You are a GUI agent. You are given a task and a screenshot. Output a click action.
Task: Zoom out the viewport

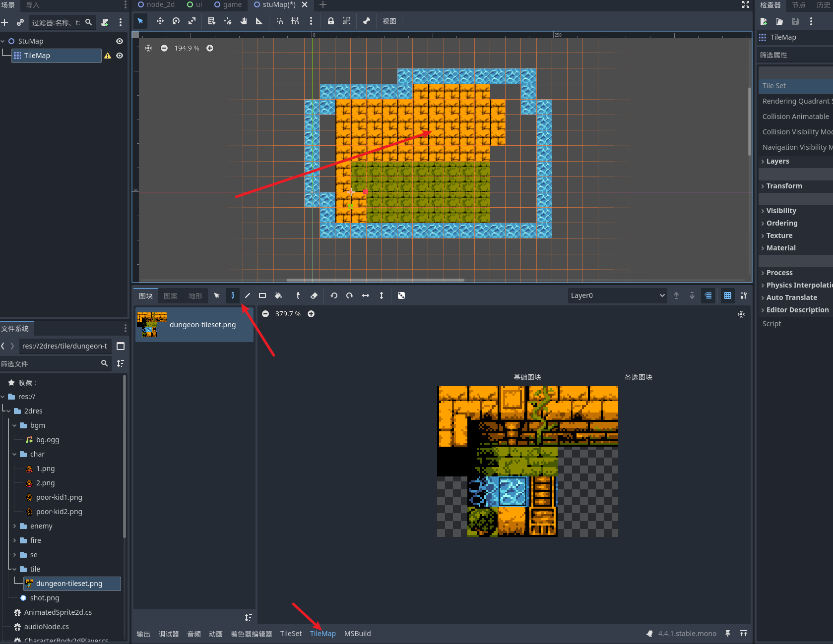pos(164,48)
